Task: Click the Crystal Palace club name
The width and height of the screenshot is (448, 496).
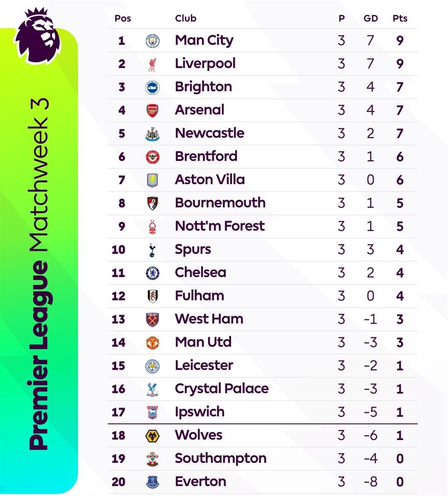Action: 222,389
